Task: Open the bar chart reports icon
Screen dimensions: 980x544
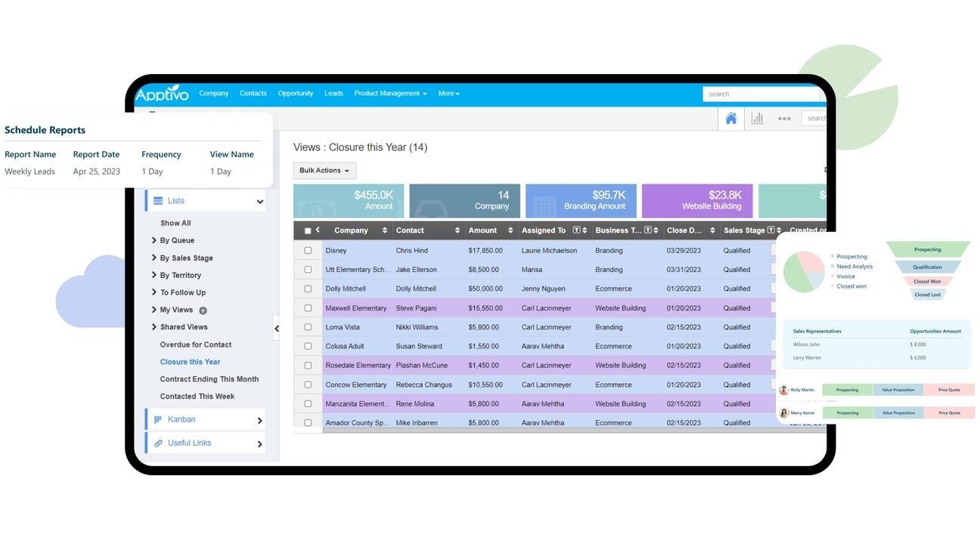Action: coord(757,119)
